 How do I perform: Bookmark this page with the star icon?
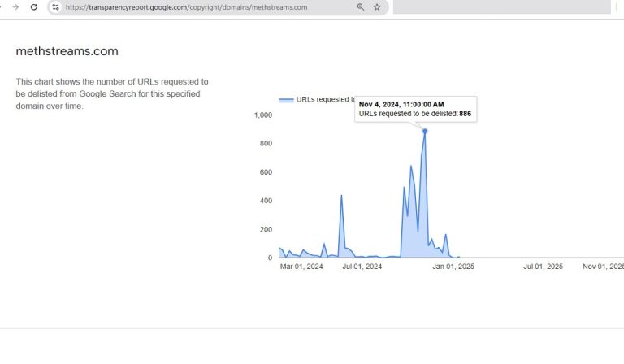(377, 7)
